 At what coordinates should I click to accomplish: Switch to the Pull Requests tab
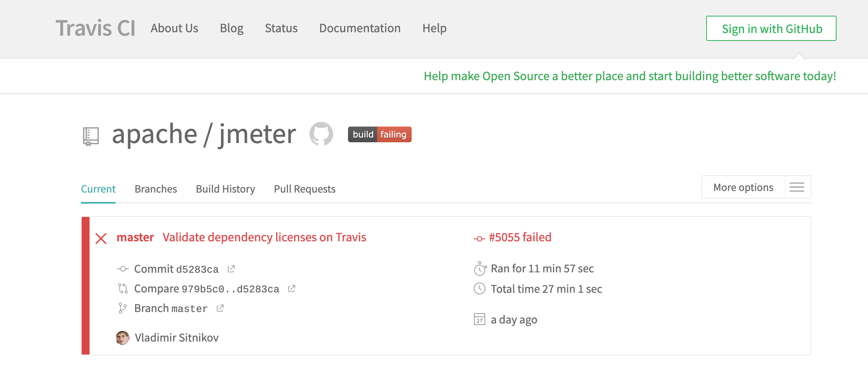[x=305, y=189]
